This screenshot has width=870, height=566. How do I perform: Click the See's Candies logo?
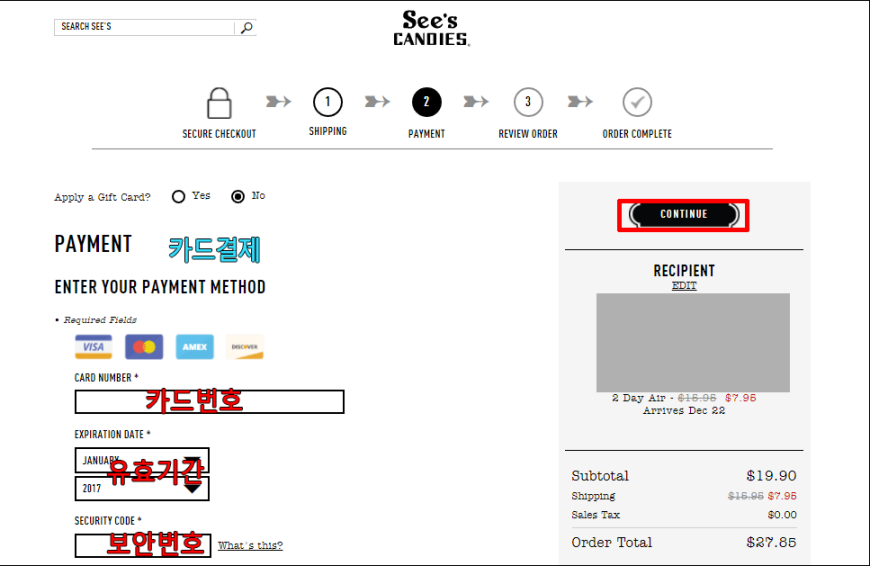tap(431, 28)
